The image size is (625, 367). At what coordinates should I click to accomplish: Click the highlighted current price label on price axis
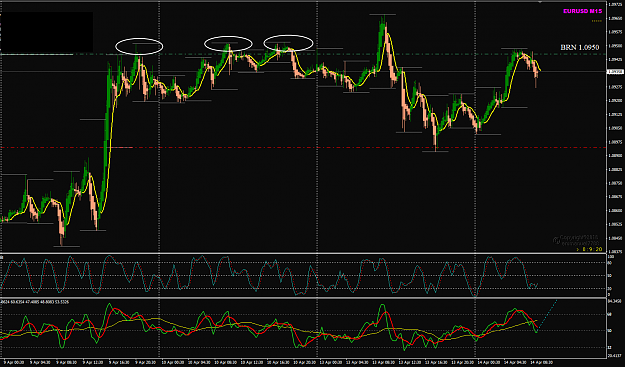click(615, 72)
